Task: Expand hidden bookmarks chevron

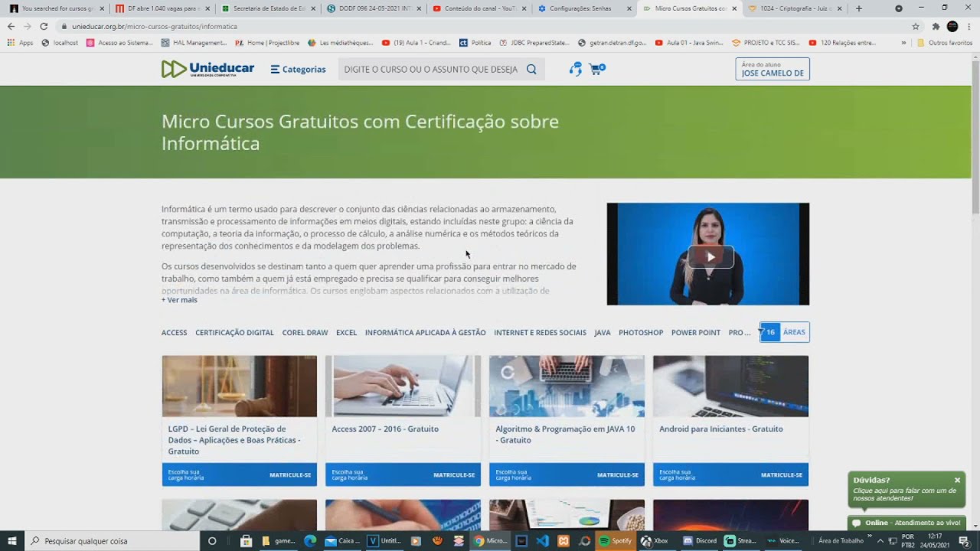Action: pos(903,43)
